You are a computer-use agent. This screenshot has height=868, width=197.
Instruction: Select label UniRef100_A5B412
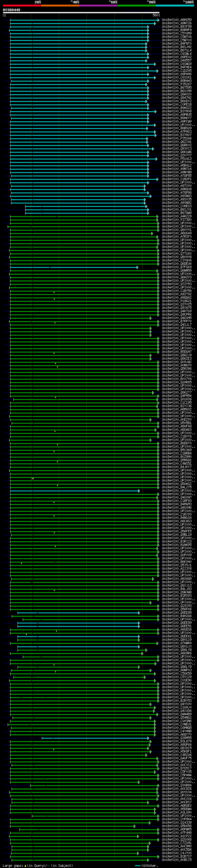[x=177, y=165]
